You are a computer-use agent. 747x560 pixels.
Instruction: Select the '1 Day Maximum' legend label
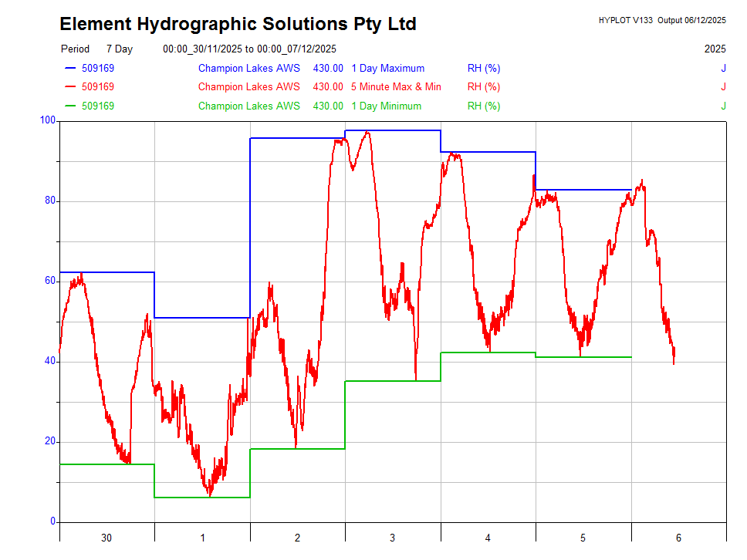coord(387,69)
